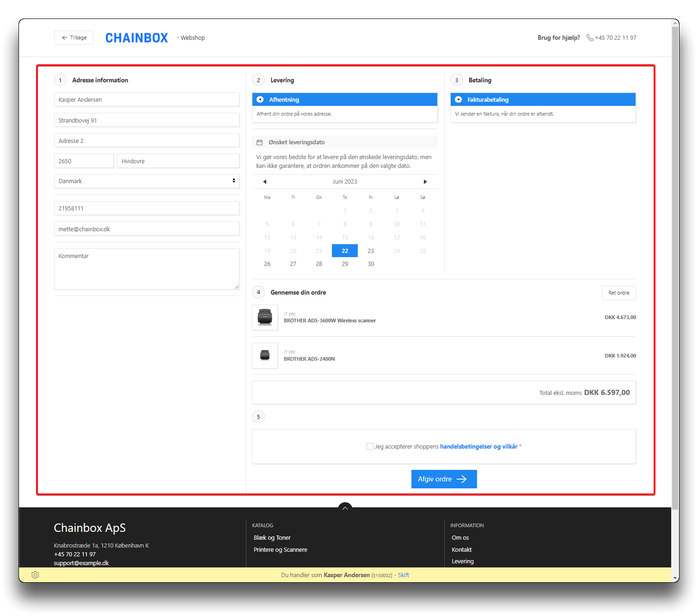Image resolution: width=698 pixels, height=616 pixels.
Task: Focus the Adresse 2 field
Action: point(147,141)
